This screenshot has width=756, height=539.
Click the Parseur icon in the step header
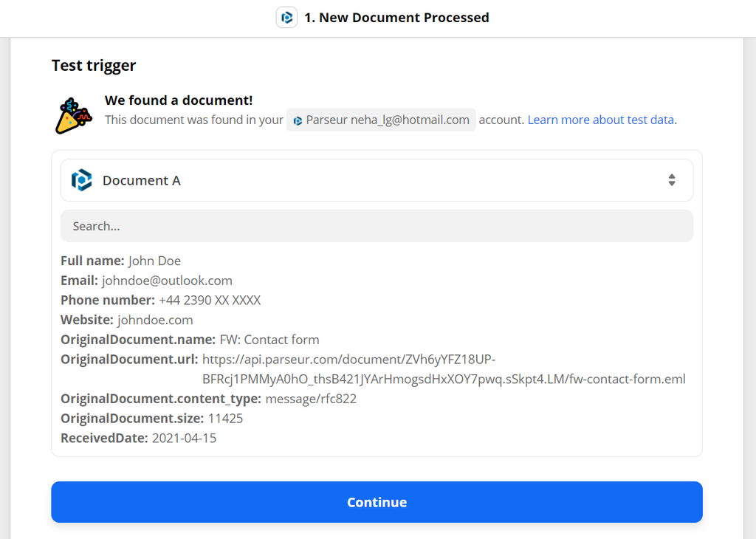tap(286, 17)
